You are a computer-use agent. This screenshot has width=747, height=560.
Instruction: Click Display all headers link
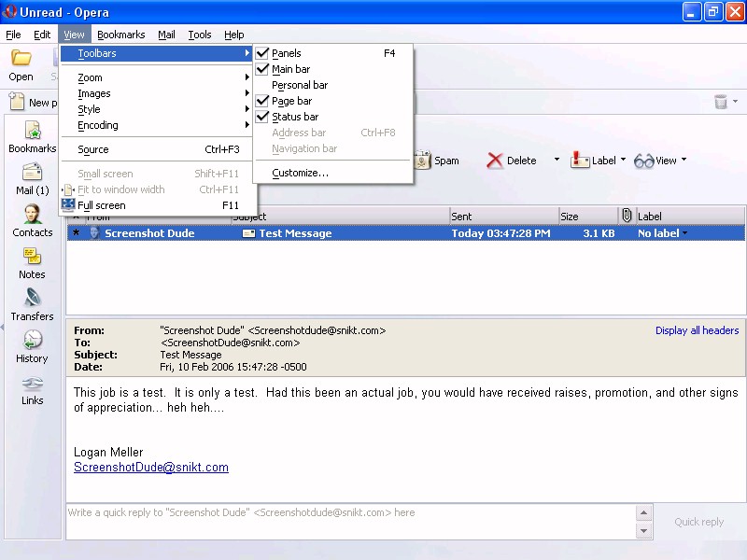(697, 330)
